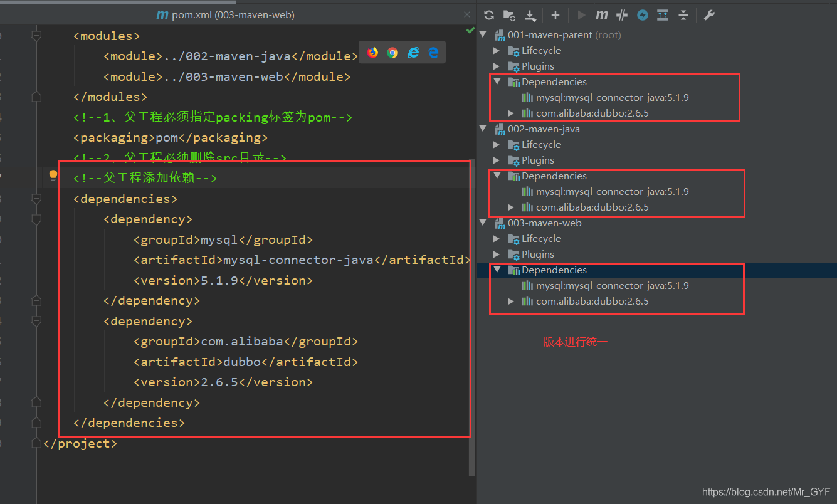The width and height of the screenshot is (837, 504).
Task: Click the yellow light bulb intention icon
Action: pyautogui.click(x=53, y=176)
